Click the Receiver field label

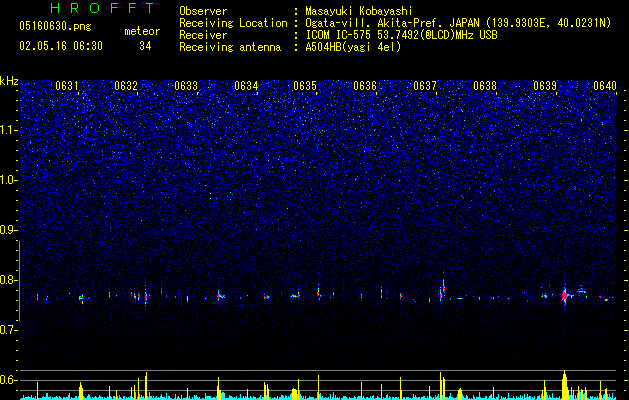click(x=203, y=35)
